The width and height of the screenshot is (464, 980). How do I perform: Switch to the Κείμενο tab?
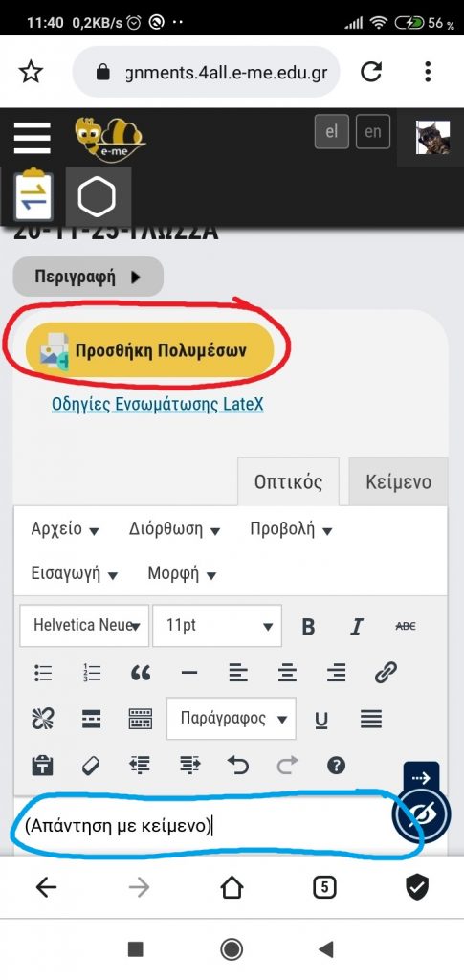tap(398, 482)
